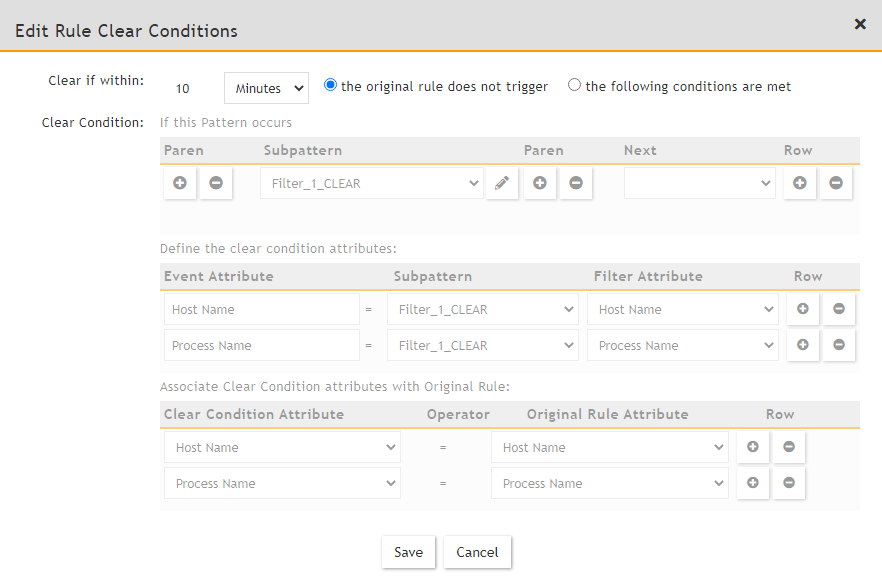Remove Process Name clear condition association row
The image size is (882, 586).
[789, 483]
